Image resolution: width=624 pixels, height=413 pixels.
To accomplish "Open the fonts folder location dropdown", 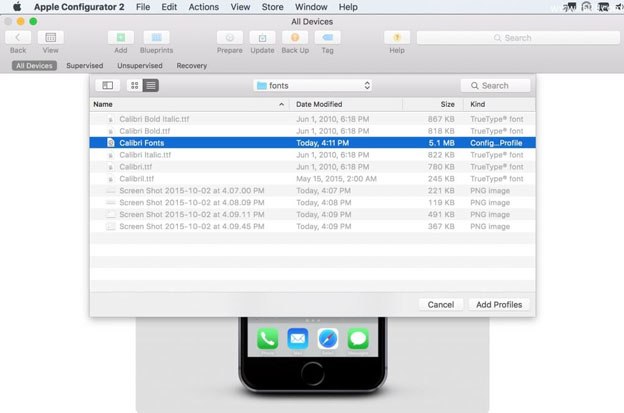I will coord(312,86).
